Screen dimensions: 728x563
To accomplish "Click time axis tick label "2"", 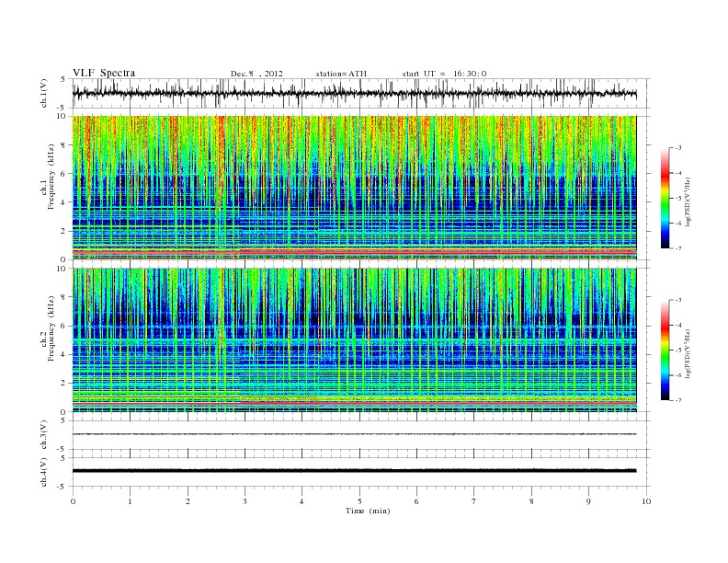I will 188,501.
